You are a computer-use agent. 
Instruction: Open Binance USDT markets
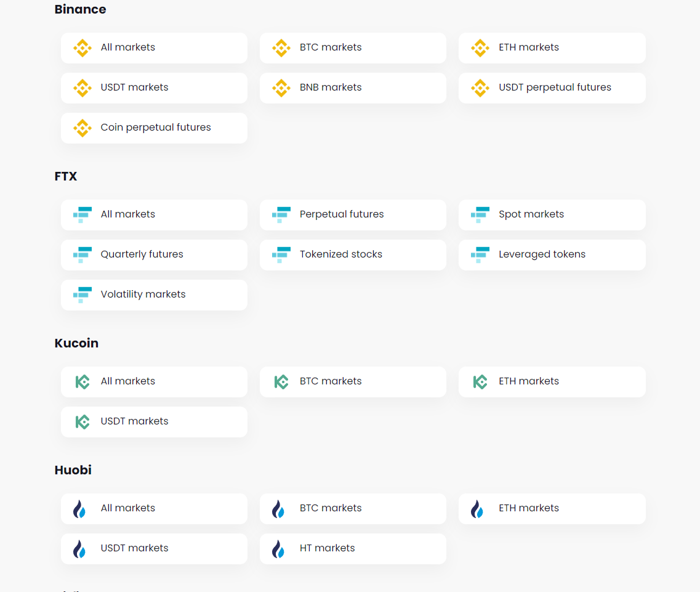(x=154, y=88)
